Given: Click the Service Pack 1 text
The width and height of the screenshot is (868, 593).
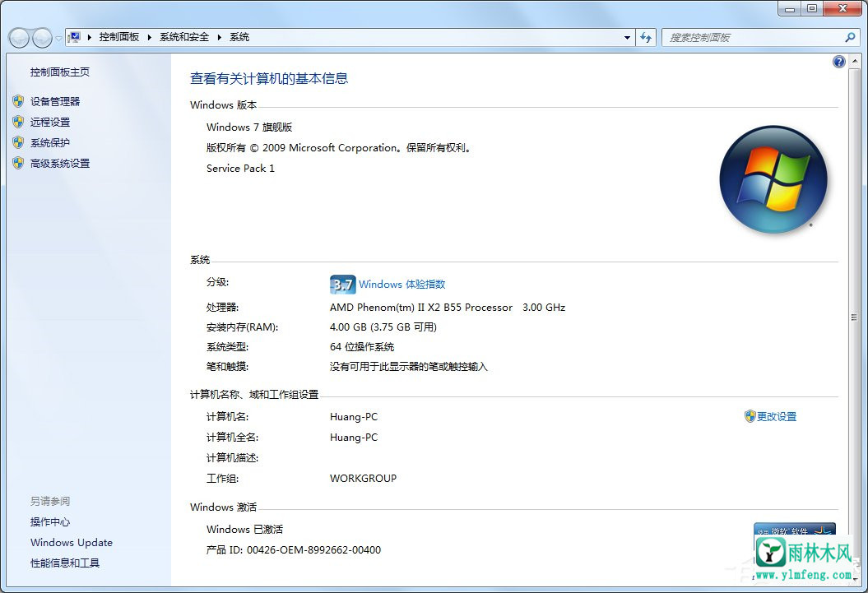Looking at the screenshot, I should pyautogui.click(x=240, y=168).
